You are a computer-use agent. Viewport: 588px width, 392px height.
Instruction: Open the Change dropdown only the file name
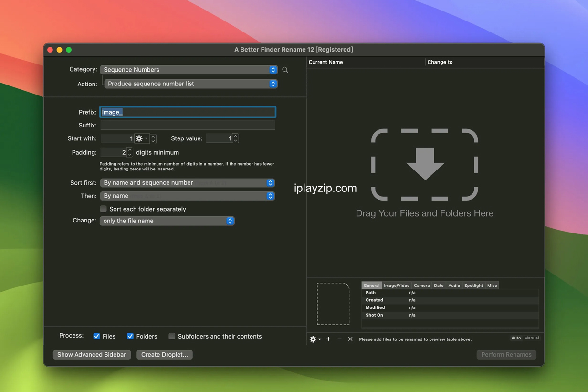tap(167, 221)
